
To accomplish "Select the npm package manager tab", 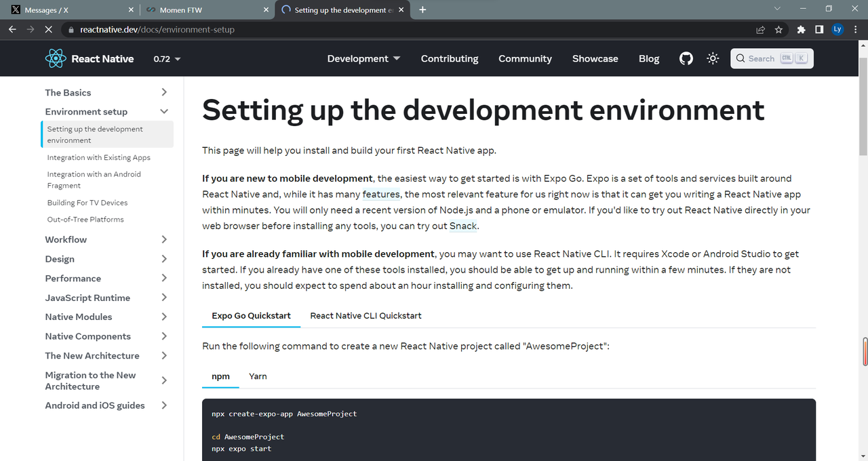I will point(220,376).
